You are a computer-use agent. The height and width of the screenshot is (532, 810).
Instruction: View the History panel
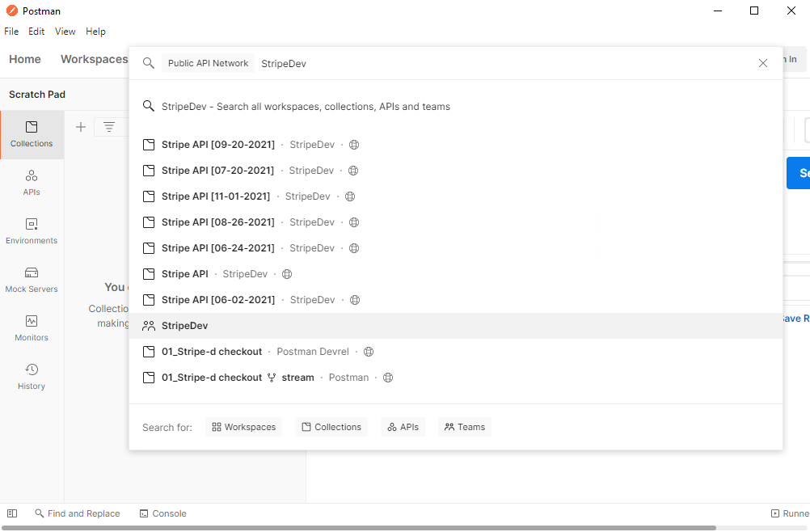pyautogui.click(x=31, y=377)
